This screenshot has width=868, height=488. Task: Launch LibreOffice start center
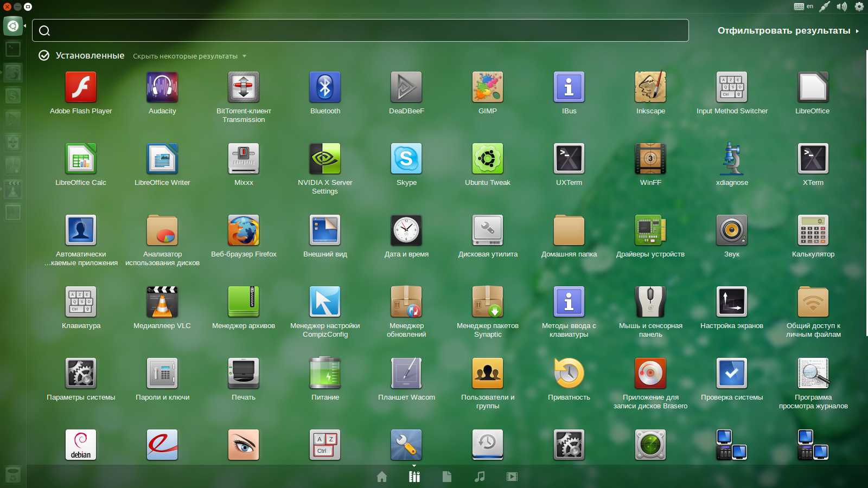(x=813, y=87)
